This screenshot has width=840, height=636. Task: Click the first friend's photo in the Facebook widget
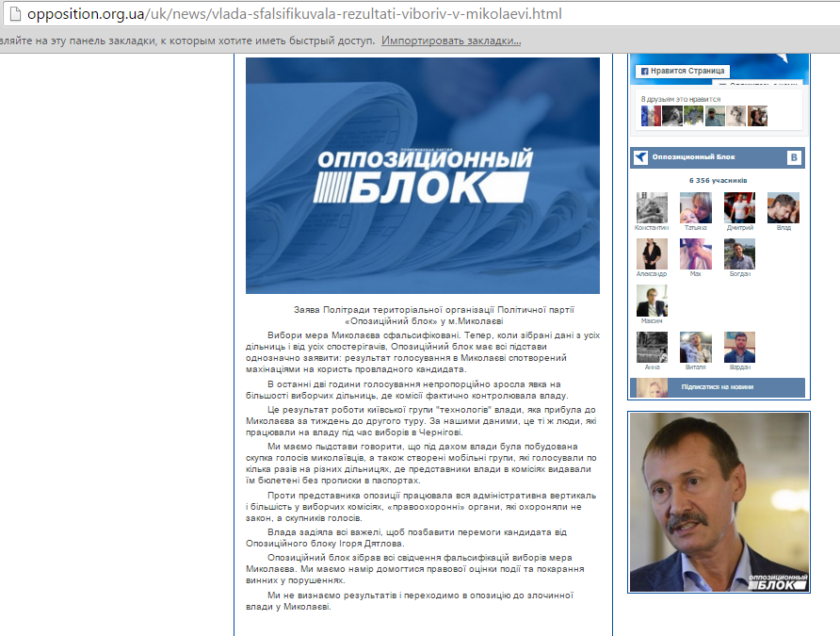click(x=649, y=115)
